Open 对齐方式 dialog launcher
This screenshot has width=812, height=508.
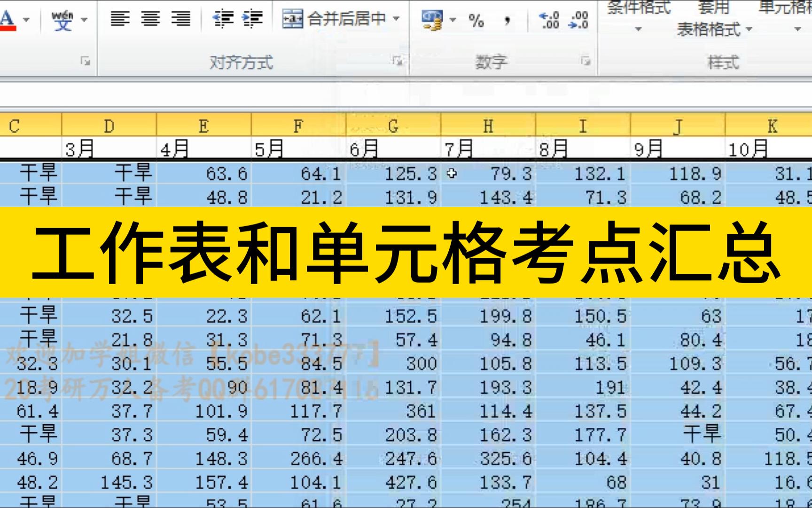[x=398, y=61]
